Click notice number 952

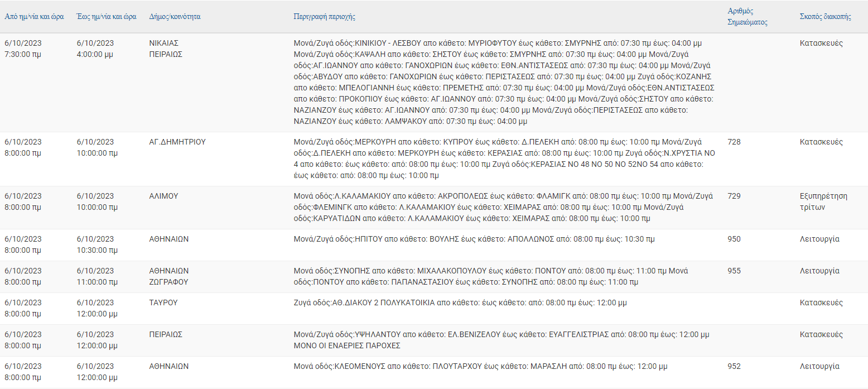(x=734, y=366)
